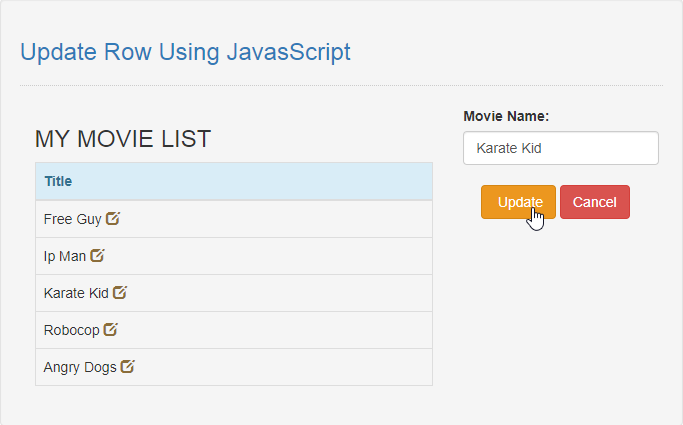Screen dimensions: 683x425
Task: Click edit icon beside Ip Man
Action: [97, 255]
